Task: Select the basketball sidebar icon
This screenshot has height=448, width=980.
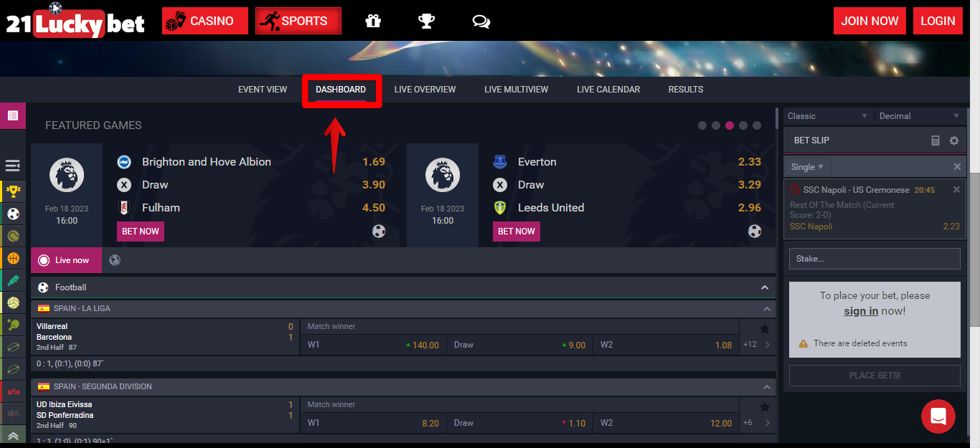Action: coord(13,258)
